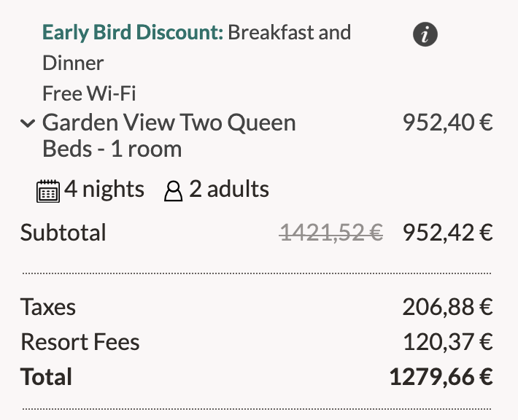Image resolution: width=518 pixels, height=420 pixels.
Task: Click the 2 adults text
Action: 229,190
